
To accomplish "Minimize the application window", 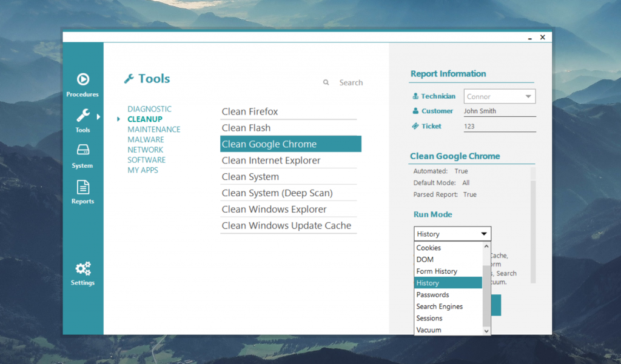I will pos(529,38).
